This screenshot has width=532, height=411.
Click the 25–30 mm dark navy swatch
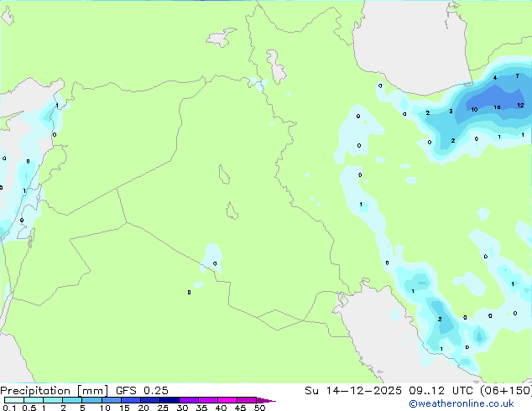click(169, 400)
